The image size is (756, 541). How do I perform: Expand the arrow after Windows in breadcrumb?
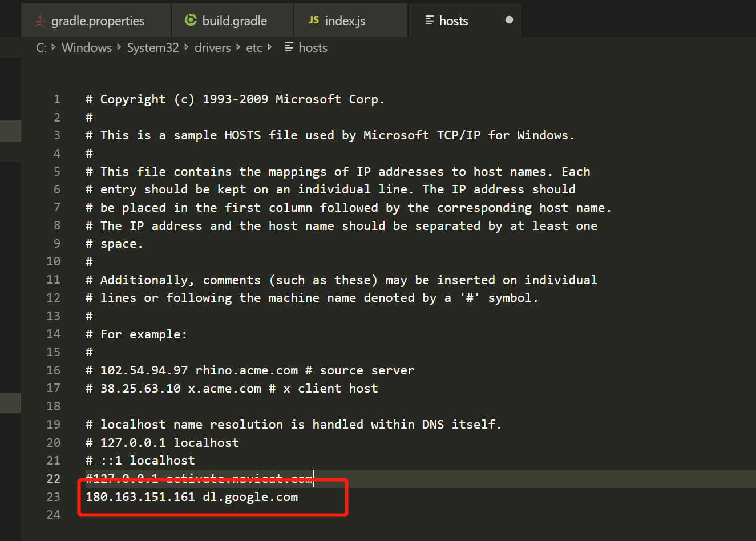point(119,47)
